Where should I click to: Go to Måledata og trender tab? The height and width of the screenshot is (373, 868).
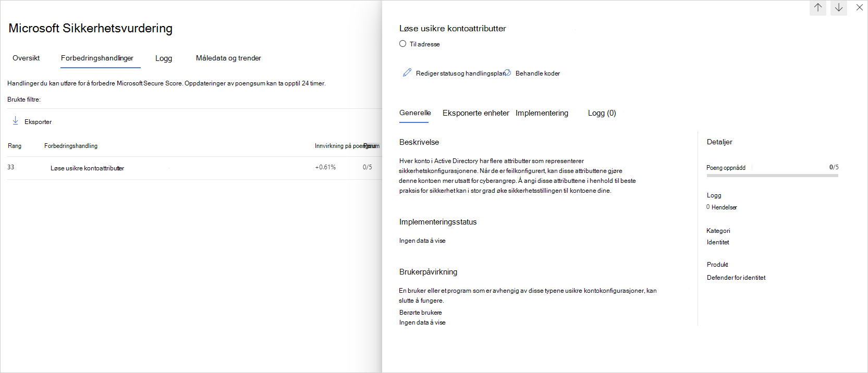coord(228,58)
